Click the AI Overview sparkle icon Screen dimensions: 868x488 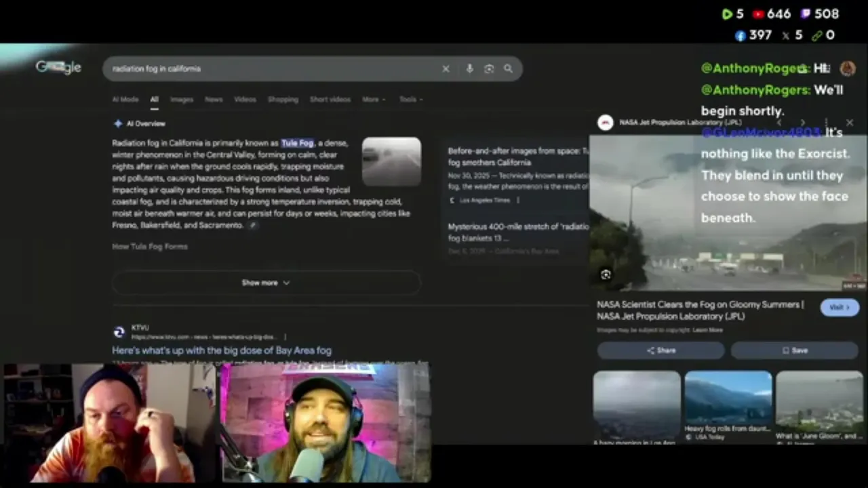[118, 123]
